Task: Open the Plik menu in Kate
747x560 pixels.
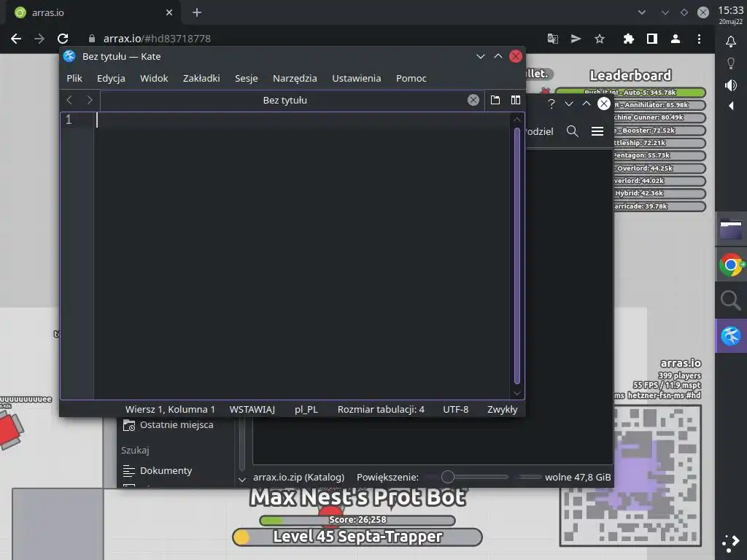Action: (x=74, y=79)
